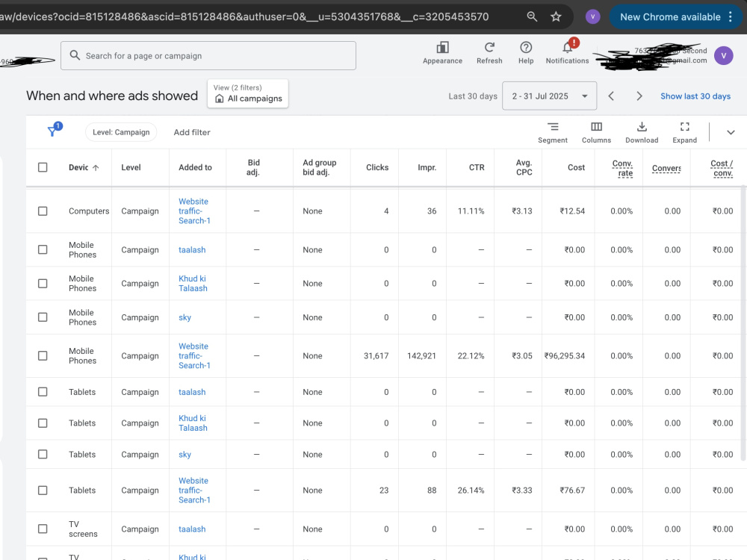This screenshot has height=560, width=747.
Task: Sort by Avg. CPC column header
Action: [x=524, y=167]
